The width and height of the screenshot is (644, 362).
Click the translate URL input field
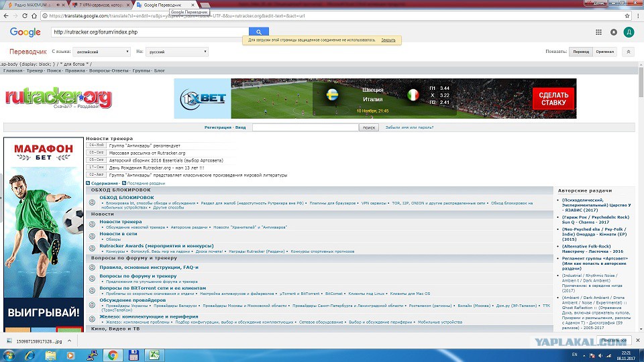point(150,32)
